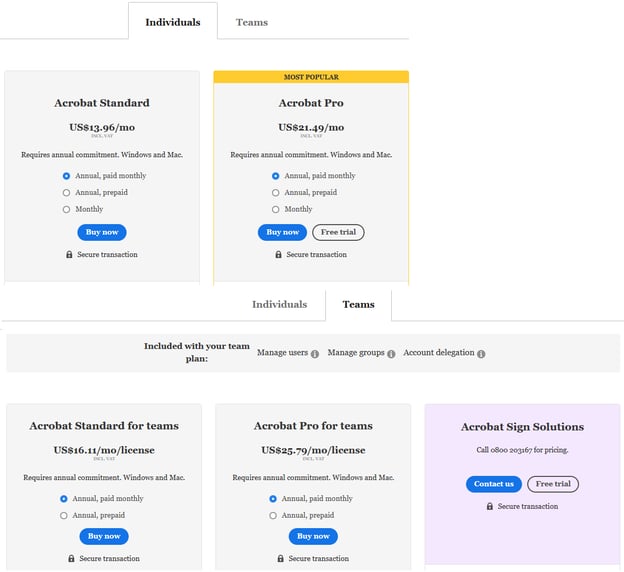This screenshot has width=624, height=572.
Task: Click the Acrobat Standard heading
Action: pyautogui.click(x=102, y=103)
